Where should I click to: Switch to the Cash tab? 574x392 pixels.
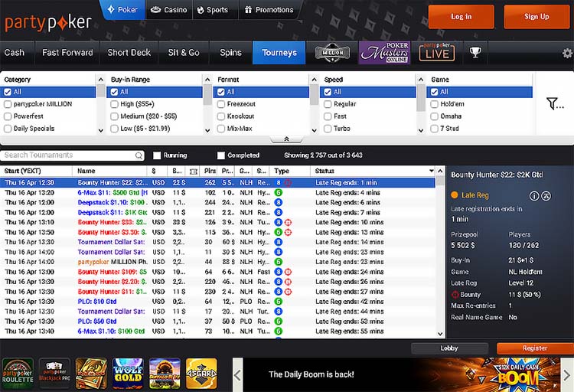[x=15, y=52]
